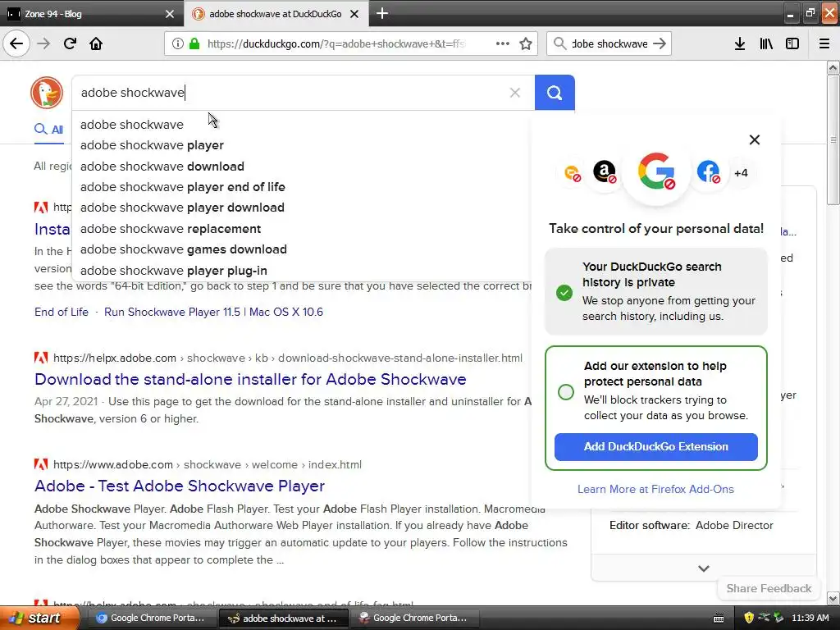Click the +4 more trackers badge
Screen dimensions: 840x630
click(x=741, y=173)
